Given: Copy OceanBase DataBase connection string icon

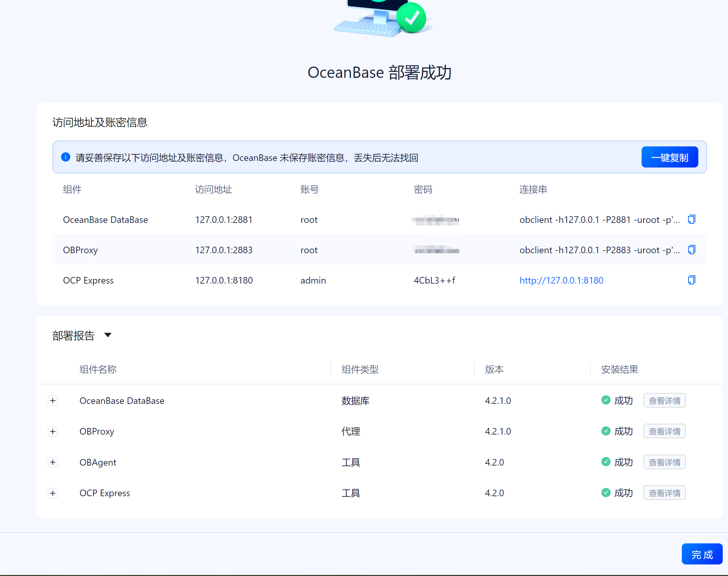Looking at the screenshot, I should (692, 220).
